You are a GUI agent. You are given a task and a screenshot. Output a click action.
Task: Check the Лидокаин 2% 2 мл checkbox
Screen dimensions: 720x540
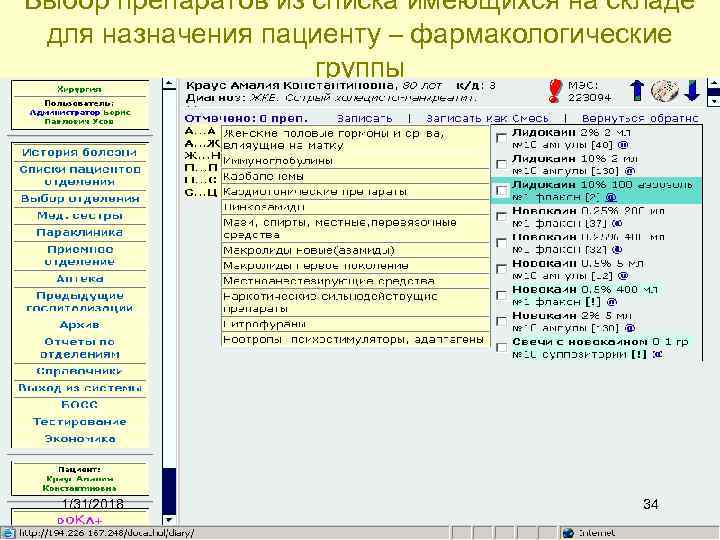[501, 138]
